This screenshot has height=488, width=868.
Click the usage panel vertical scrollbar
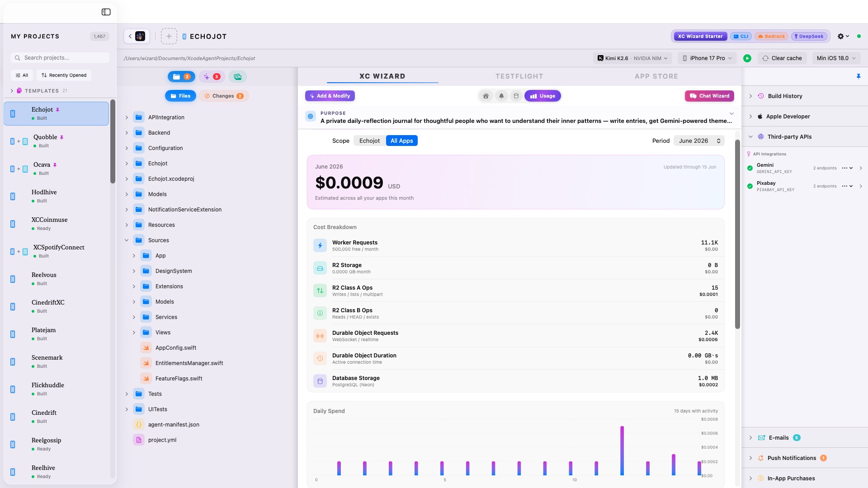tap(737, 234)
